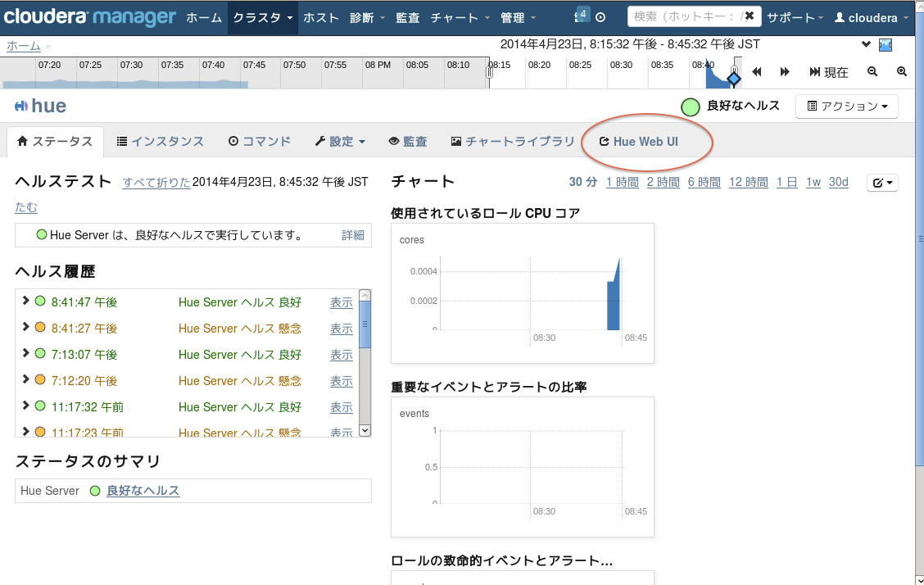
Task: Select the 6 時間 chart time range
Action: coord(704,182)
